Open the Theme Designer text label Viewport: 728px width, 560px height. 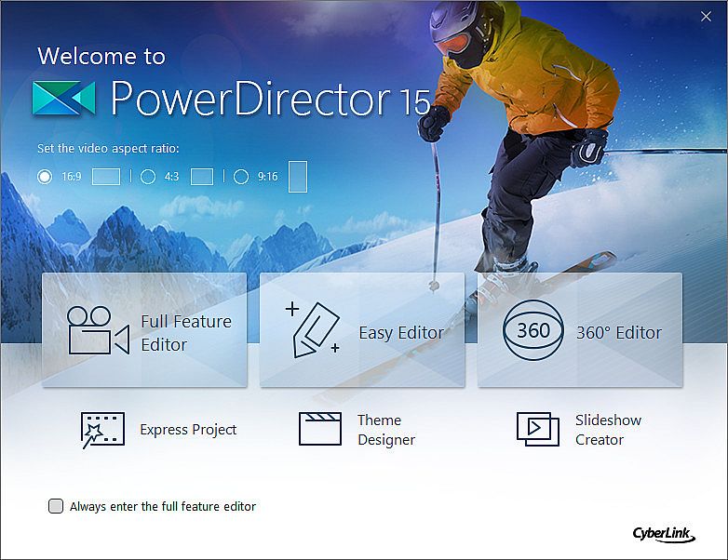[x=385, y=430]
